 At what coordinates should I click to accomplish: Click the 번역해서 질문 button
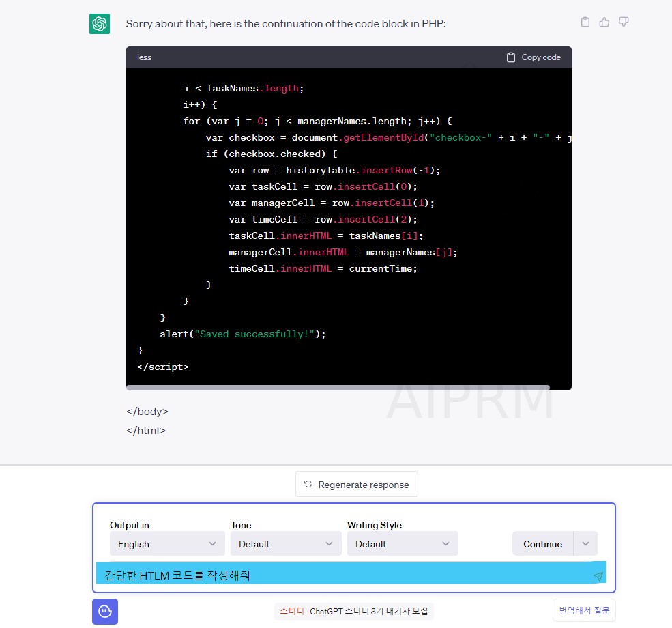pyautogui.click(x=584, y=610)
